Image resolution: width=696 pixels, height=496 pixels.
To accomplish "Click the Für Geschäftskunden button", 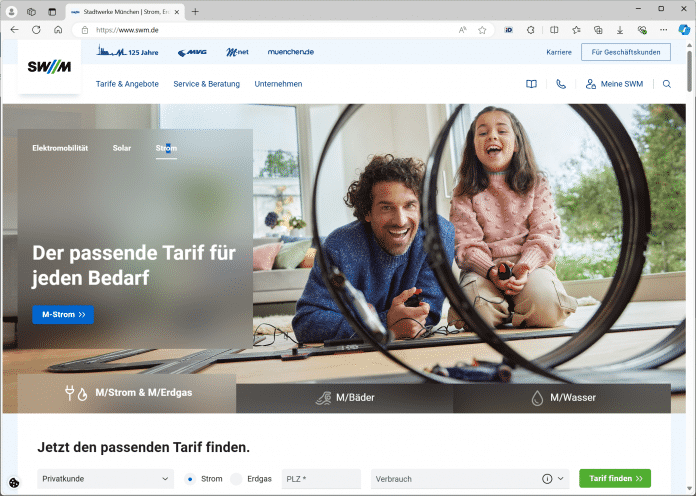I will click(626, 51).
